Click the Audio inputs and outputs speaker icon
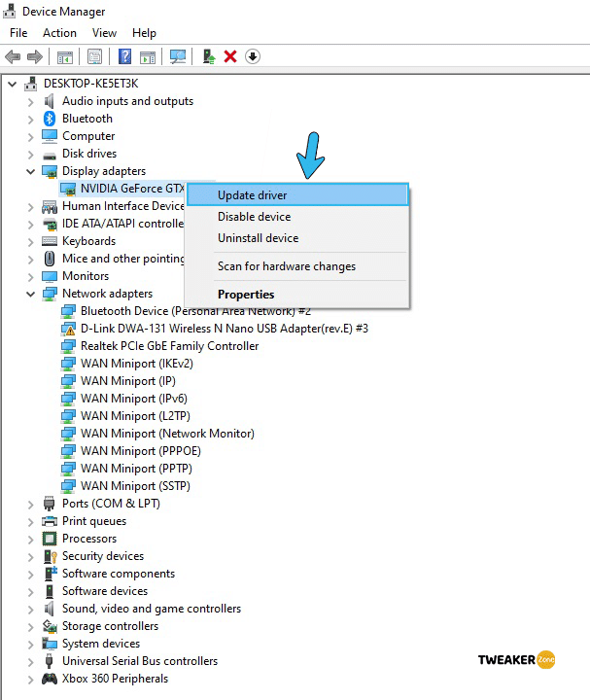 (x=50, y=101)
